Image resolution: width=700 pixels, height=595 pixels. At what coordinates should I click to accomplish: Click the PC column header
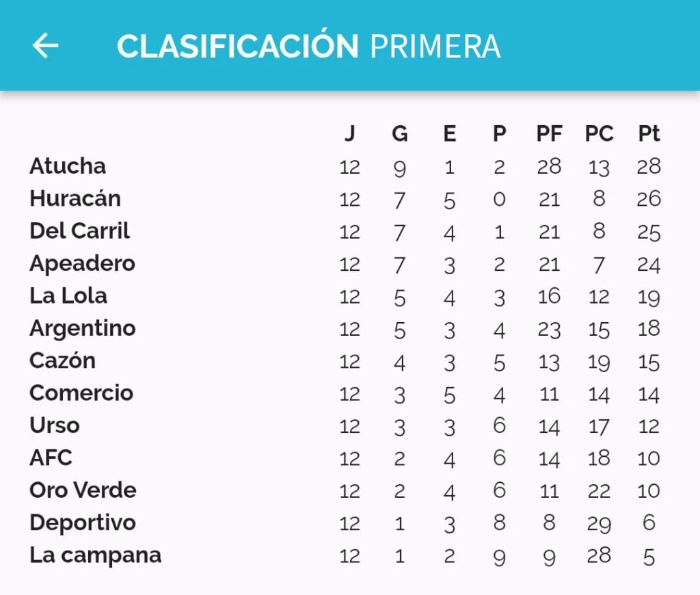tap(599, 133)
